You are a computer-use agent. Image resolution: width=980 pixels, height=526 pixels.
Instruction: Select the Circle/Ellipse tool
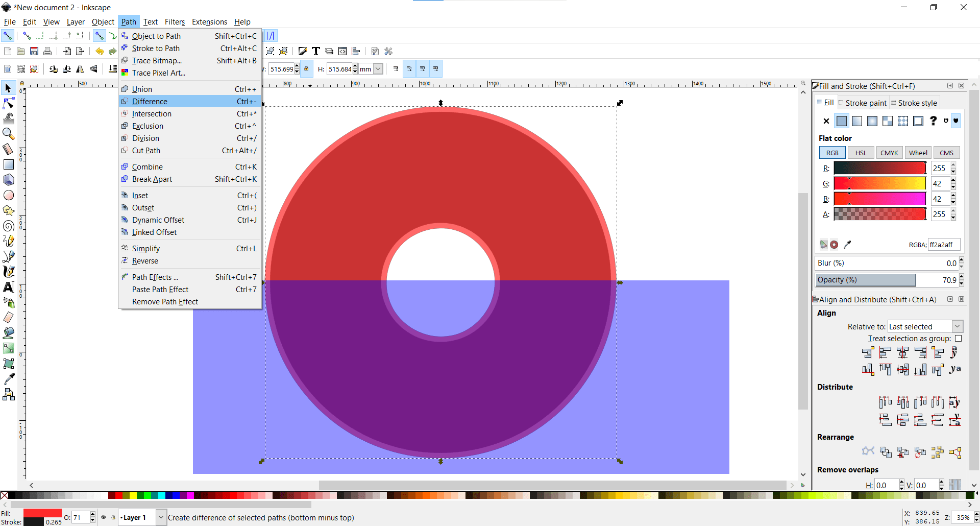click(x=9, y=195)
